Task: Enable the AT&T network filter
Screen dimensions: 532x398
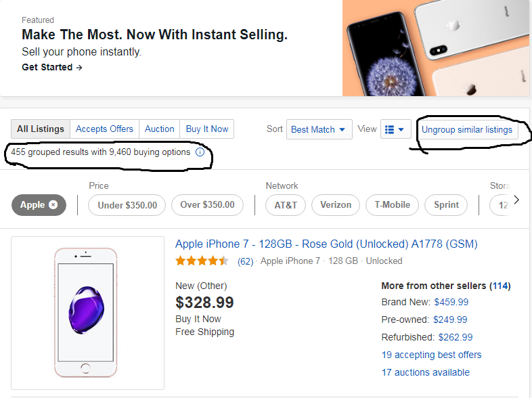Action: tap(285, 205)
